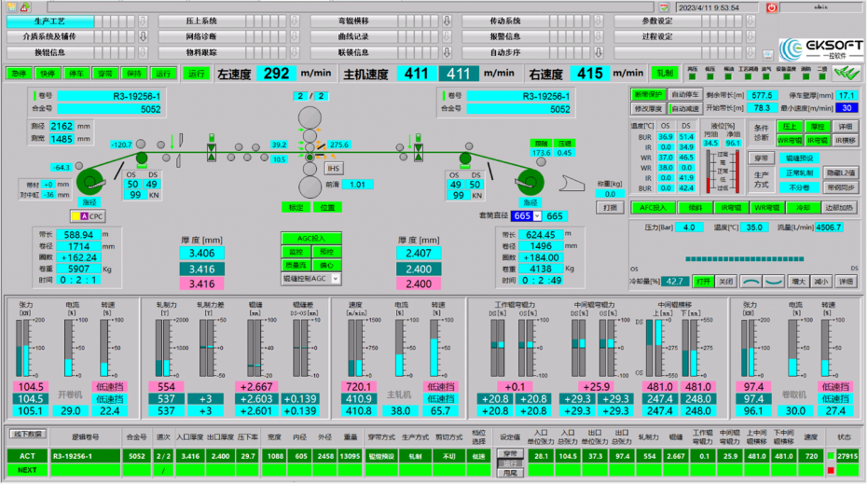Click the clean oil level red gauge bar

tap(737, 172)
